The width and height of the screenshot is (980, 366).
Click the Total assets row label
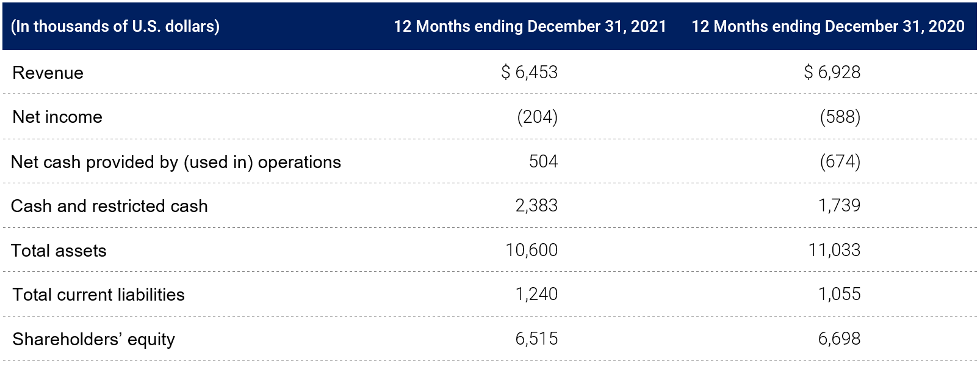pyautogui.click(x=59, y=251)
